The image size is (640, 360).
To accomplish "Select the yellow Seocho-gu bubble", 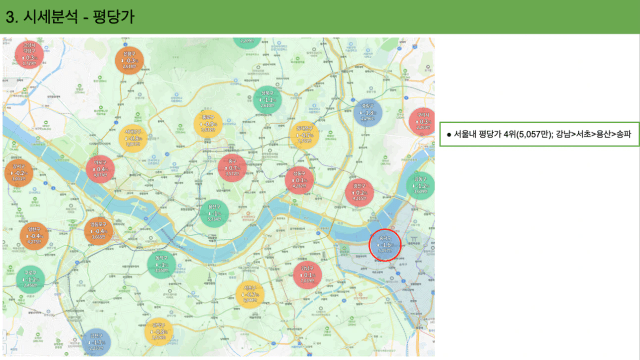I will coord(250,294).
